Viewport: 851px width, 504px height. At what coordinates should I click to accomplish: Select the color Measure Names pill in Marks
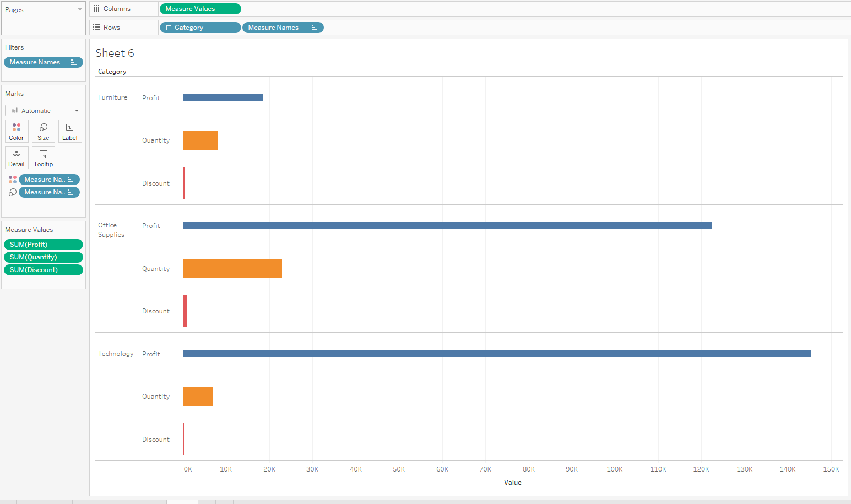(49, 180)
